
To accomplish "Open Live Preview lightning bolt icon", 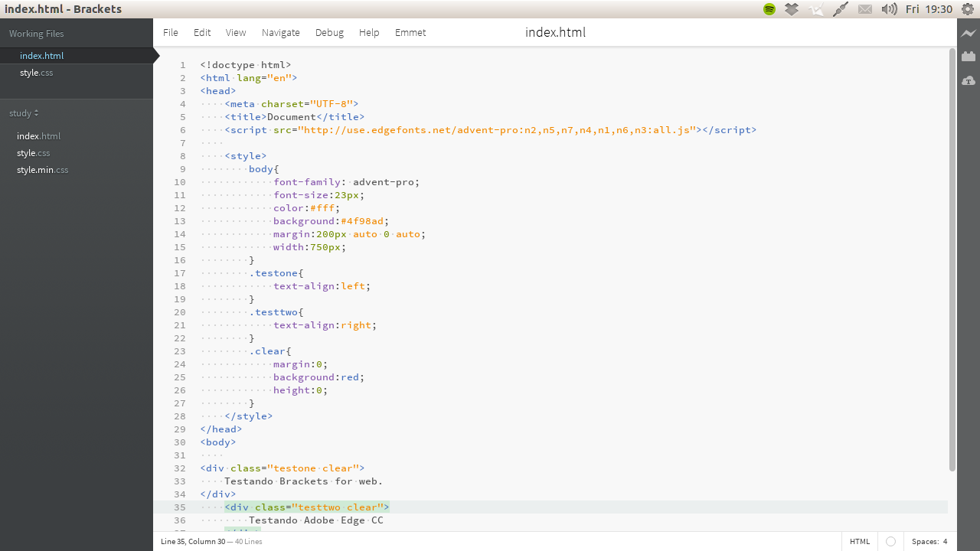I will click(969, 33).
